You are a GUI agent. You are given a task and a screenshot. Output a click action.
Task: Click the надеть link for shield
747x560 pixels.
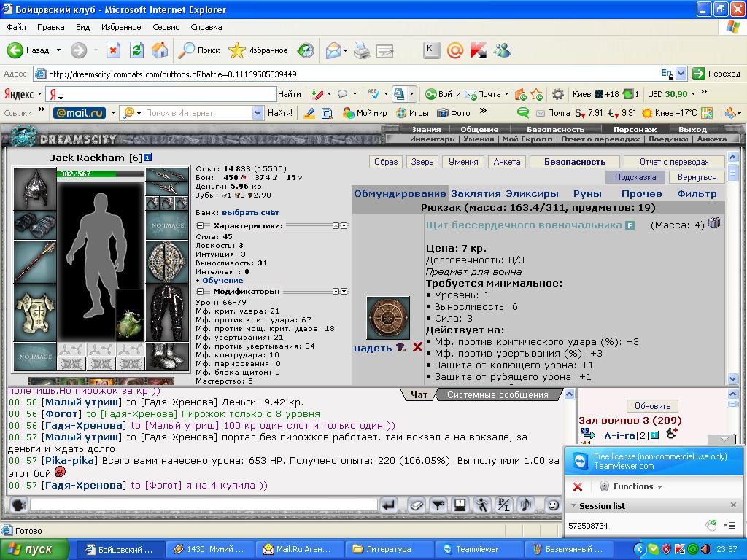click(x=373, y=348)
